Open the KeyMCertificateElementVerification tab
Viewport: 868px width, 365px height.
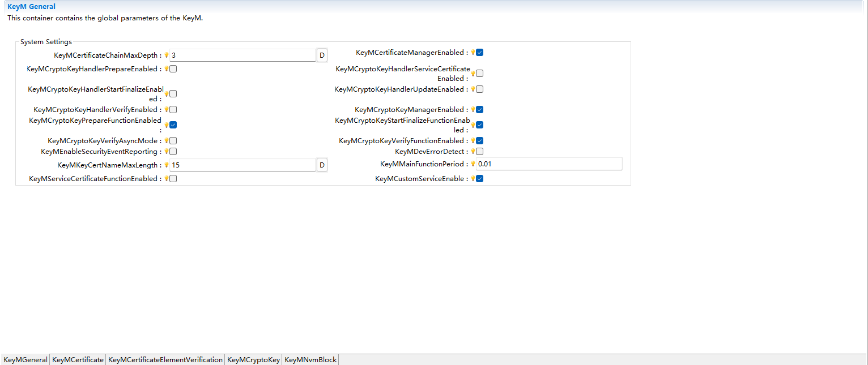point(165,360)
